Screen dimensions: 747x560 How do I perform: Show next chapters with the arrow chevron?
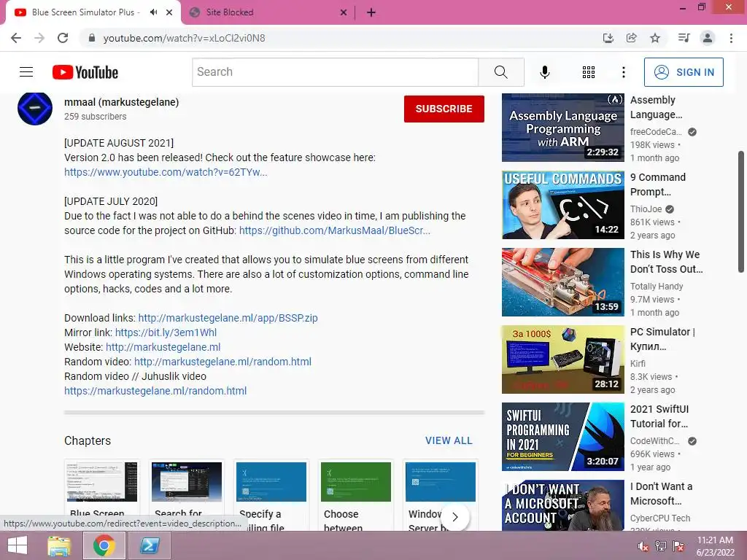tap(455, 517)
